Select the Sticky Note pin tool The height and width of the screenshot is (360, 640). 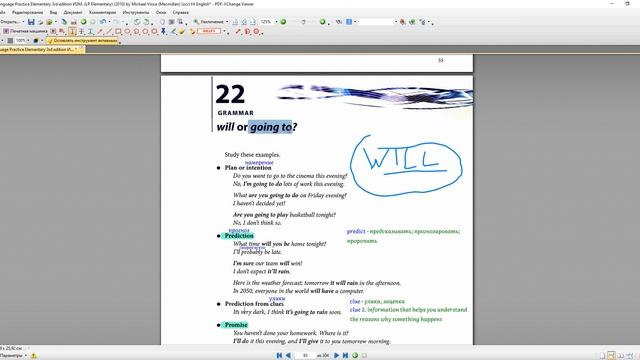163,31
